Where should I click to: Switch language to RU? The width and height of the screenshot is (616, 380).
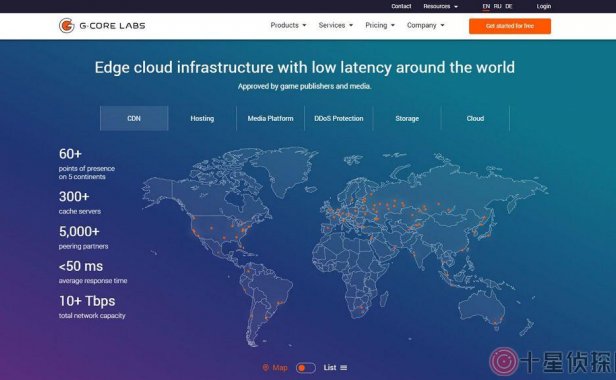pyautogui.click(x=497, y=6)
